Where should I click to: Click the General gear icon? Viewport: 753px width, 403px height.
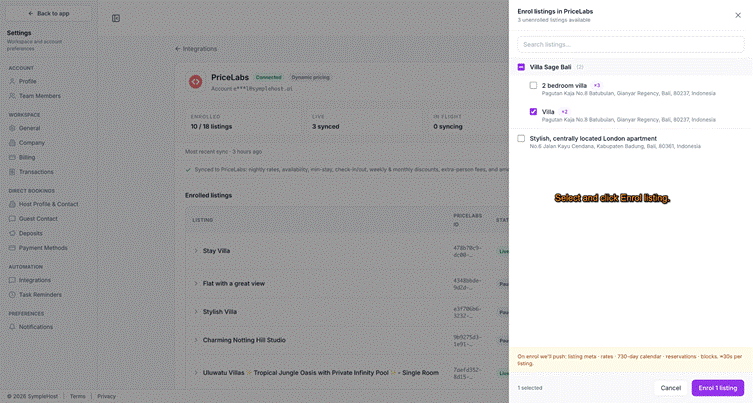click(12, 128)
